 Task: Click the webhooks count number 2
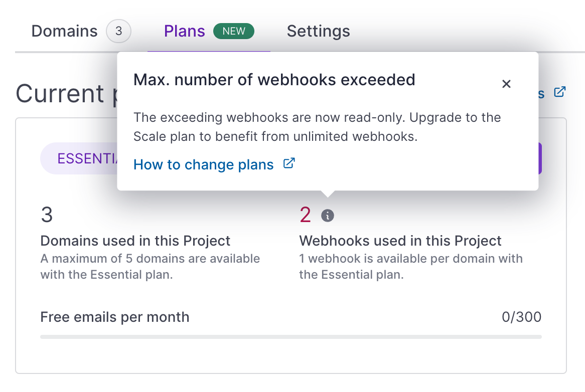coord(305,214)
